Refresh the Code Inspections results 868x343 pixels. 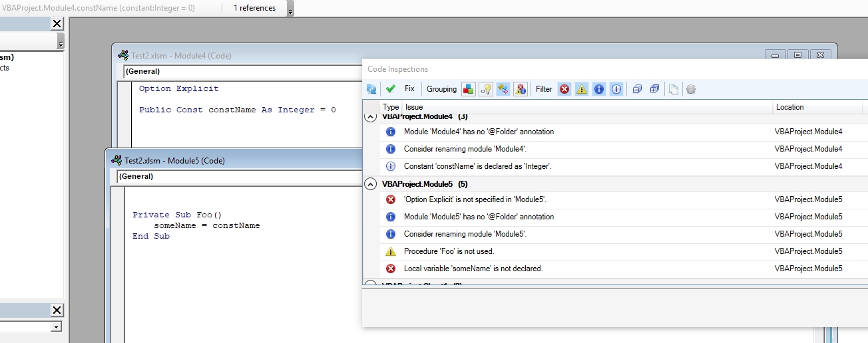(371, 89)
